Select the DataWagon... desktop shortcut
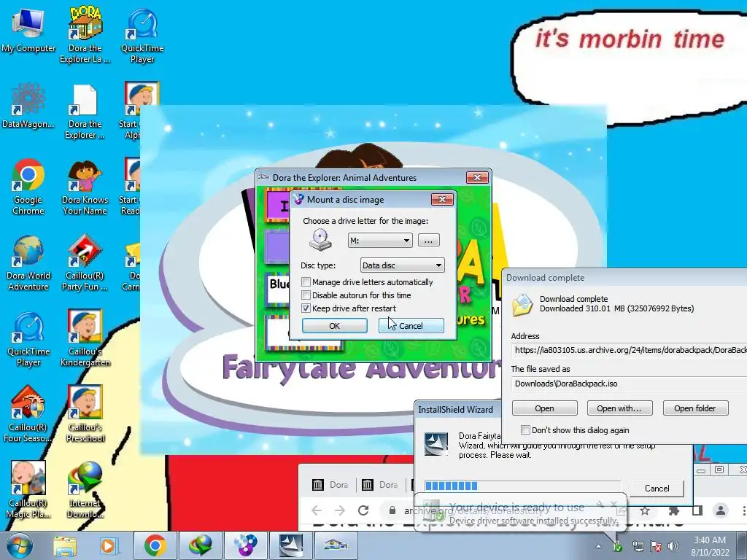747x560 pixels. pos(28,106)
